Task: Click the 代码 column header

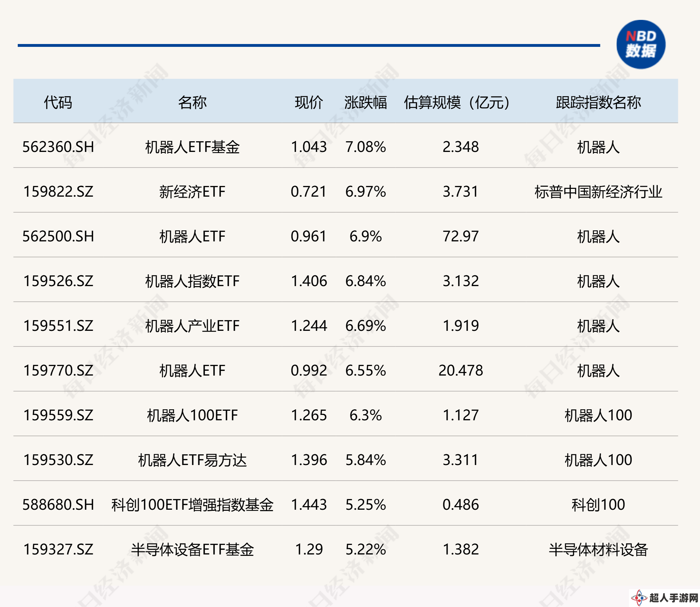Action: tap(58, 103)
